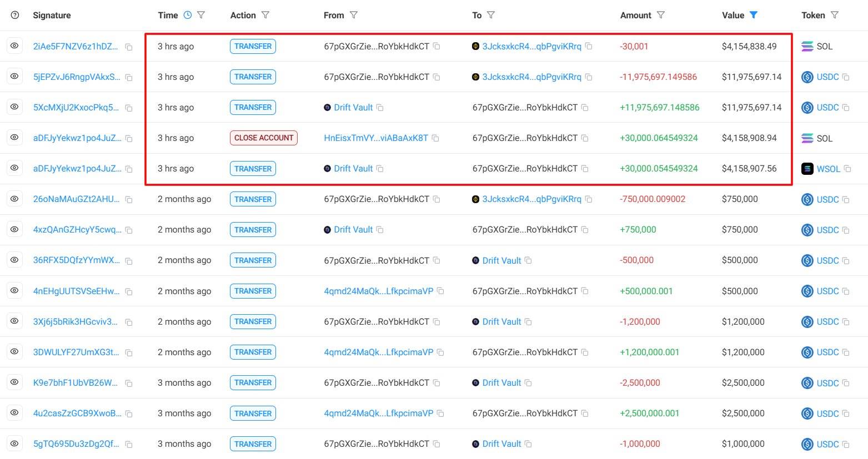The width and height of the screenshot is (868, 459).
Task: Open the Value column filter
Action: [x=754, y=15]
